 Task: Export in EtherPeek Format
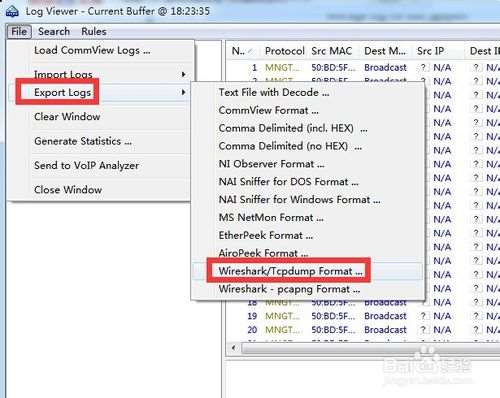(x=266, y=235)
